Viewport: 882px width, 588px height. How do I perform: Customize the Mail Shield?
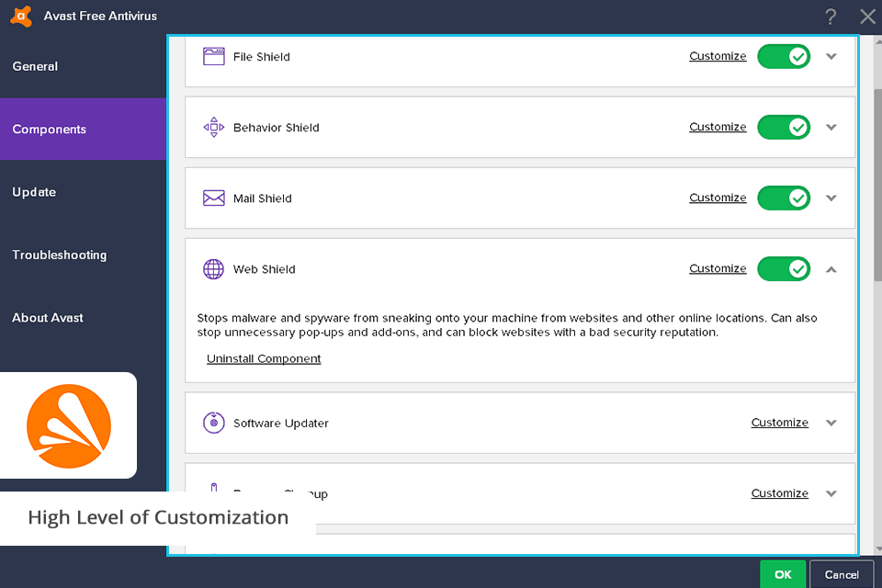click(x=718, y=198)
